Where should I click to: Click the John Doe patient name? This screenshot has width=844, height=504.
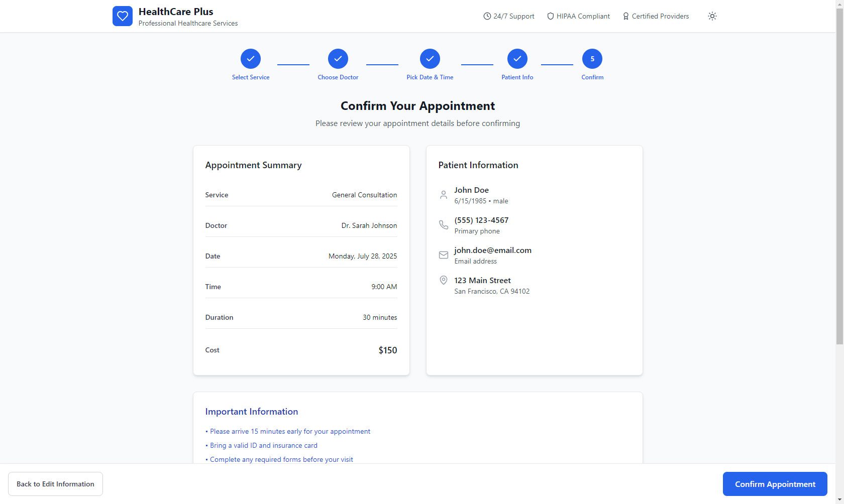(x=471, y=190)
